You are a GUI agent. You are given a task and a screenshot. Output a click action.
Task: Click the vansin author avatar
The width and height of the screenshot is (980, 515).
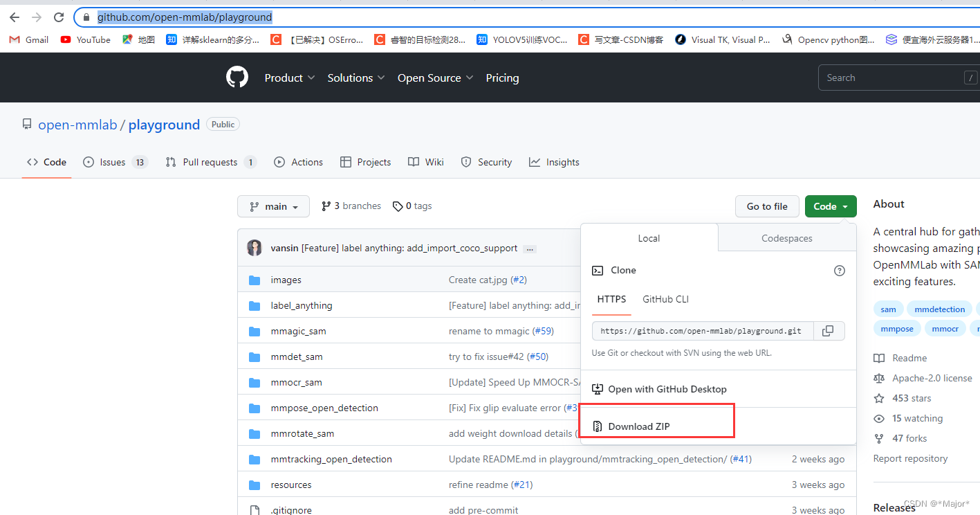coord(255,248)
